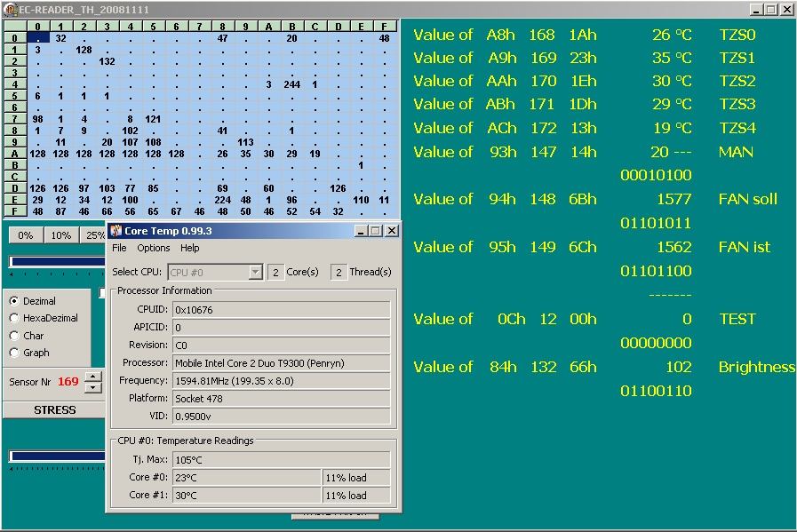Click the EC-READER title bar icon
The width and height of the screenshot is (797, 532).
[10, 9]
